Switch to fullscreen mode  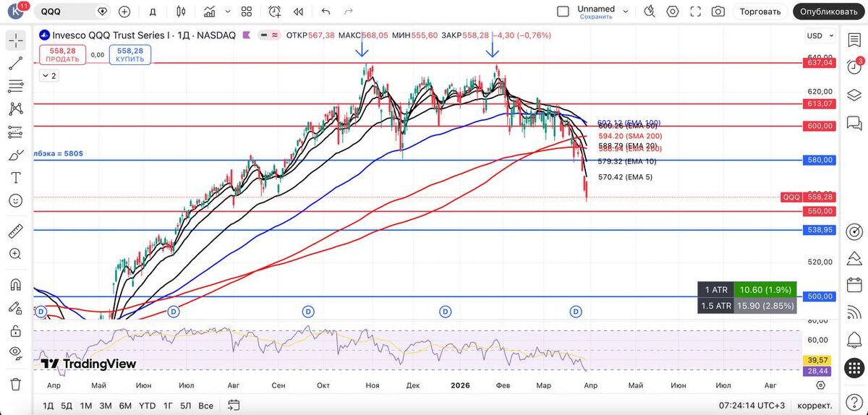point(695,12)
